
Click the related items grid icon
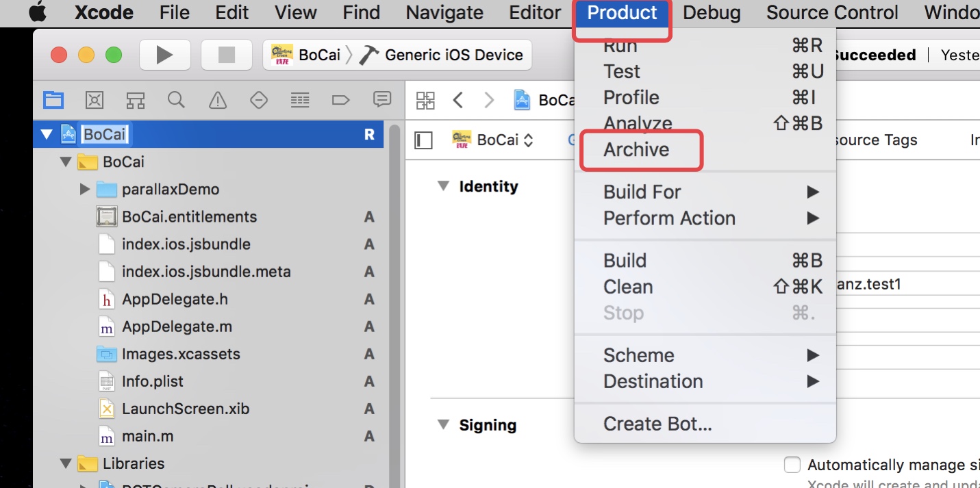(425, 101)
